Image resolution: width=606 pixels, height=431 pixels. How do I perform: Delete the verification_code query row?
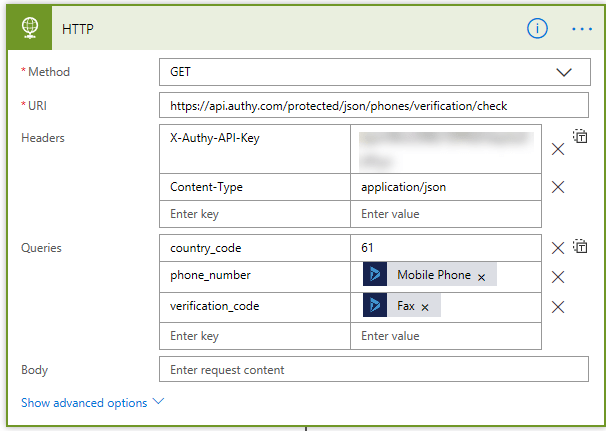(558, 307)
